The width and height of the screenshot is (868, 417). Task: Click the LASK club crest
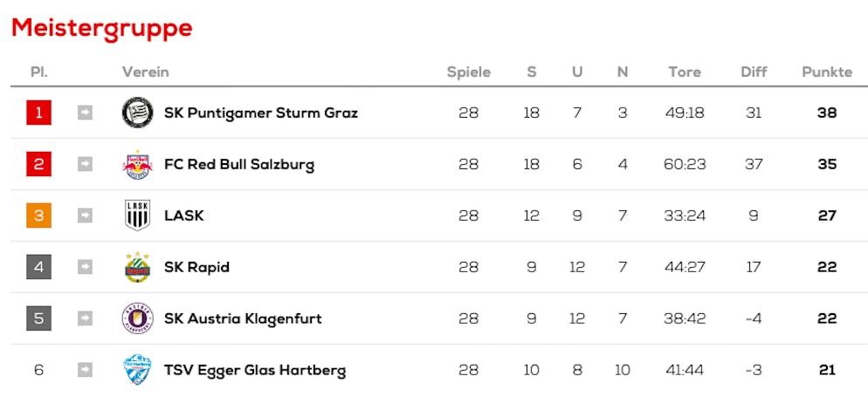[x=137, y=215]
